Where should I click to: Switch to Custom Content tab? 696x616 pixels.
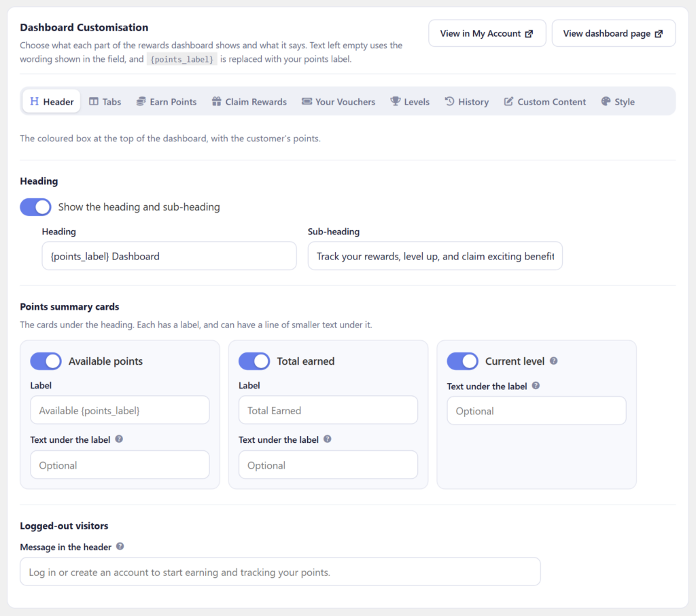tap(544, 102)
